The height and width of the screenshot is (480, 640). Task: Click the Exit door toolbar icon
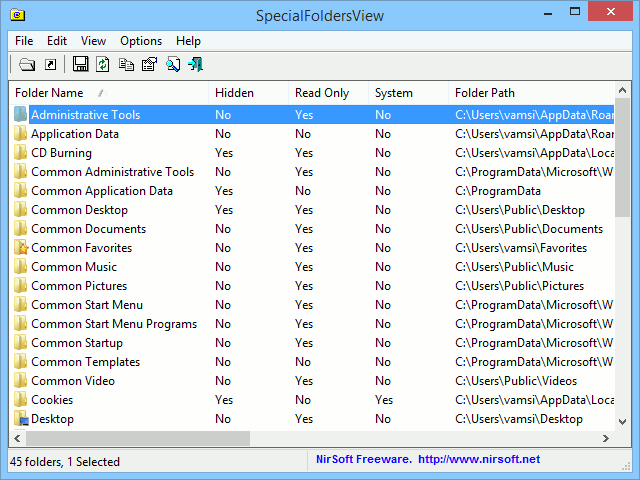[196, 64]
